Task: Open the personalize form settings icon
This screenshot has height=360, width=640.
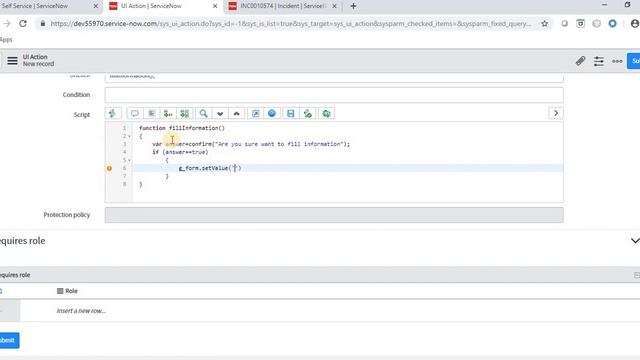Action: point(599,61)
